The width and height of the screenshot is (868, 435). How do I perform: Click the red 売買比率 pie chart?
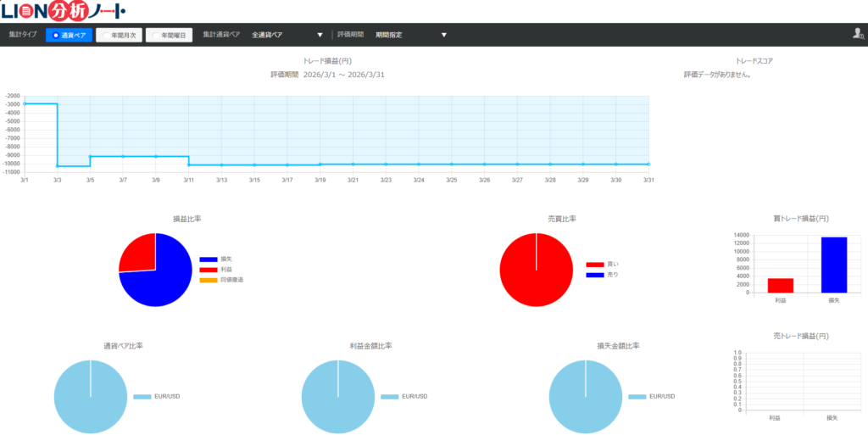[536, 271]
